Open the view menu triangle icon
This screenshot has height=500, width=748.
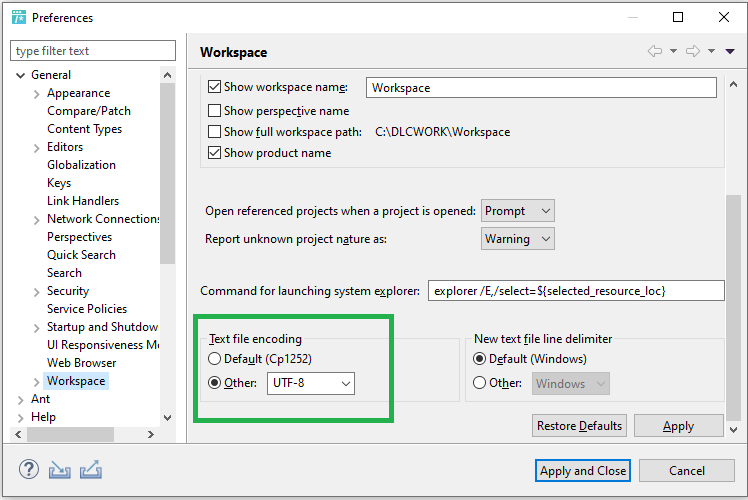730,52
